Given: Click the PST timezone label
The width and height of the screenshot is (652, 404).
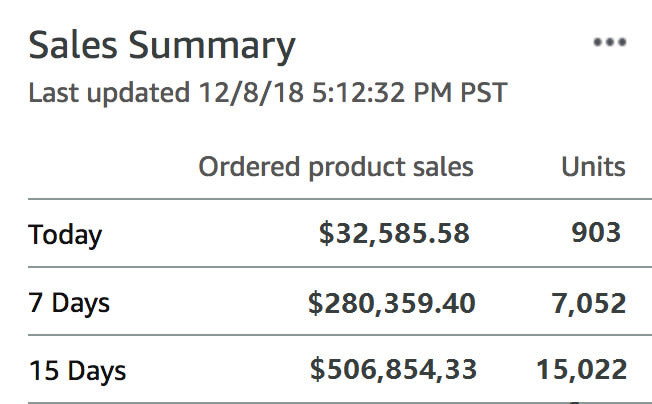Looking at the screenshot, I should coord(480,94).
